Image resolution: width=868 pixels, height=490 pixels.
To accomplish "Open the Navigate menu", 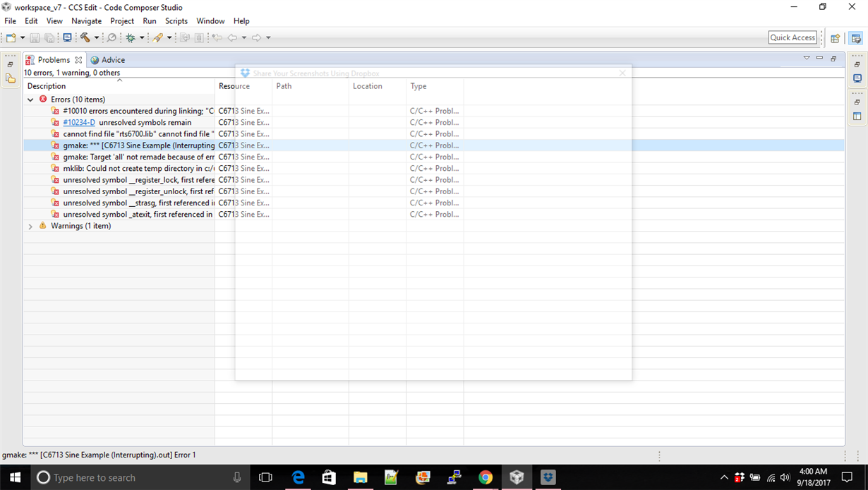I will pos(86,21).
